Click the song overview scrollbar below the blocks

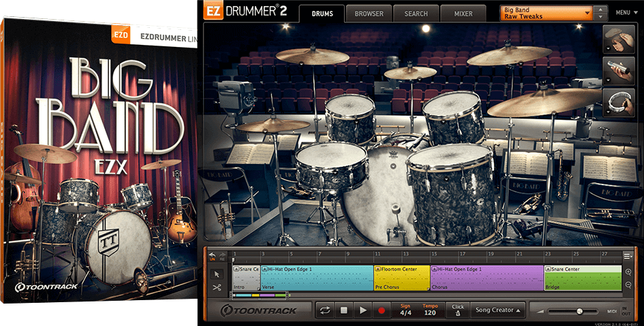coord(260,295)
